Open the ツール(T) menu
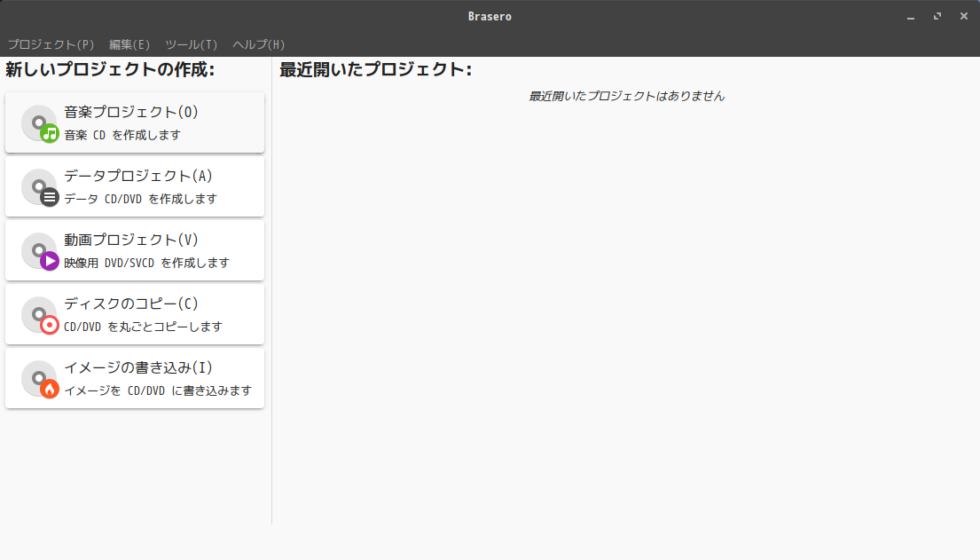 pyautogui.click(x=192, y=44)
